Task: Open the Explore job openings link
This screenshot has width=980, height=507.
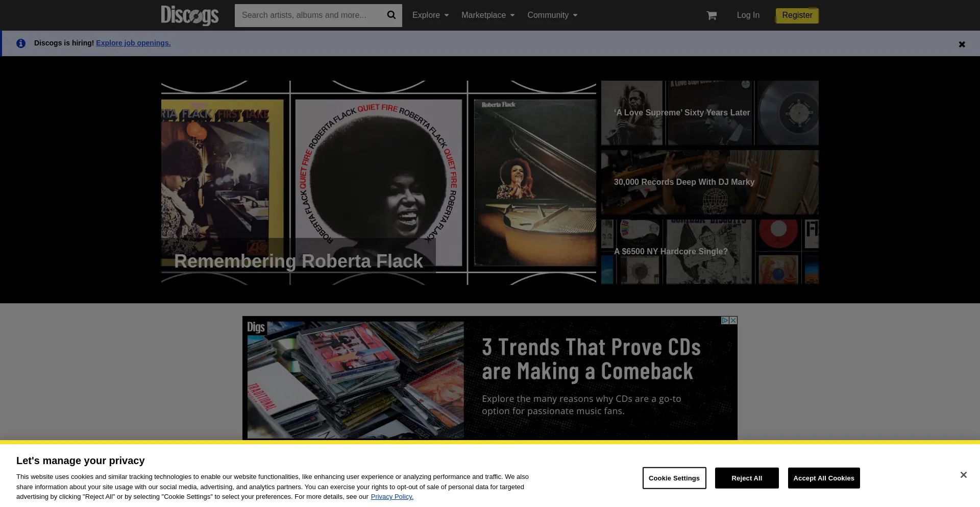Action: click(133, 43)
